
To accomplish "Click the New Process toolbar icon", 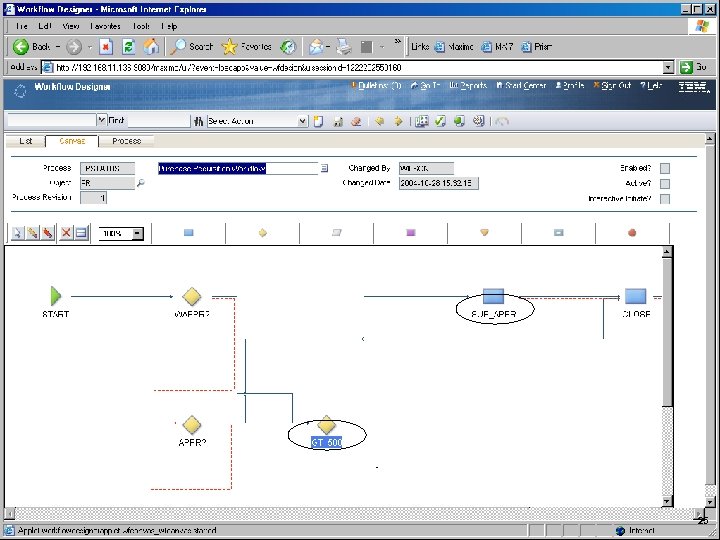I will click(318, 121).
